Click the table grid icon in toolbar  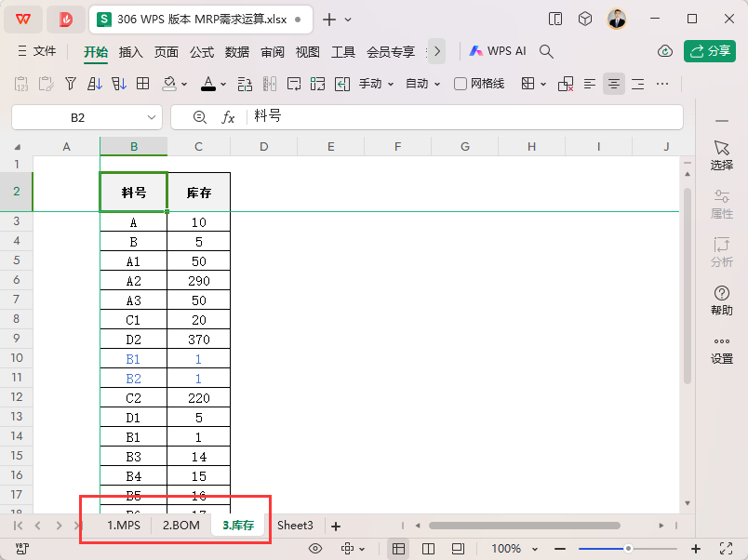coord(142,84)
